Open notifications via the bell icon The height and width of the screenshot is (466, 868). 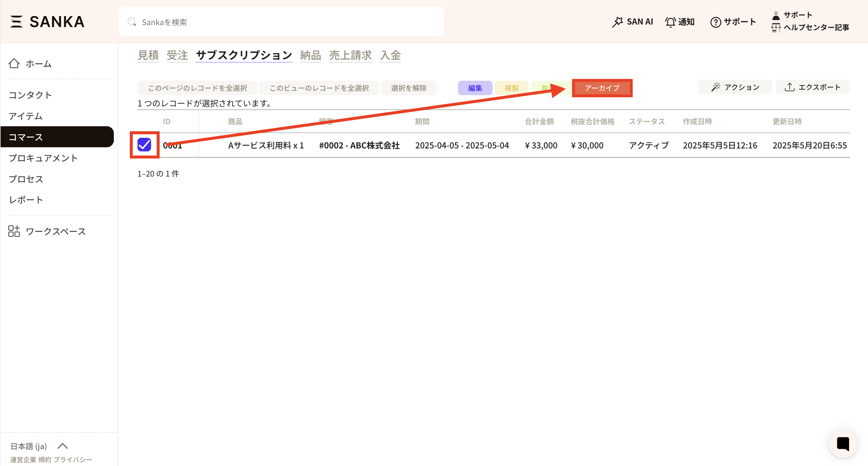coord(670,22)
